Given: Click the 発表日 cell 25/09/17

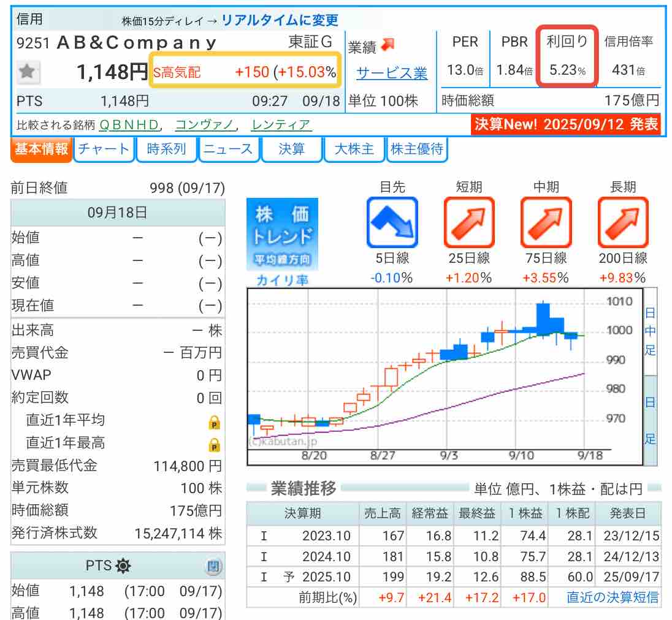Looking at the screenshot, I should pos(632,577).
